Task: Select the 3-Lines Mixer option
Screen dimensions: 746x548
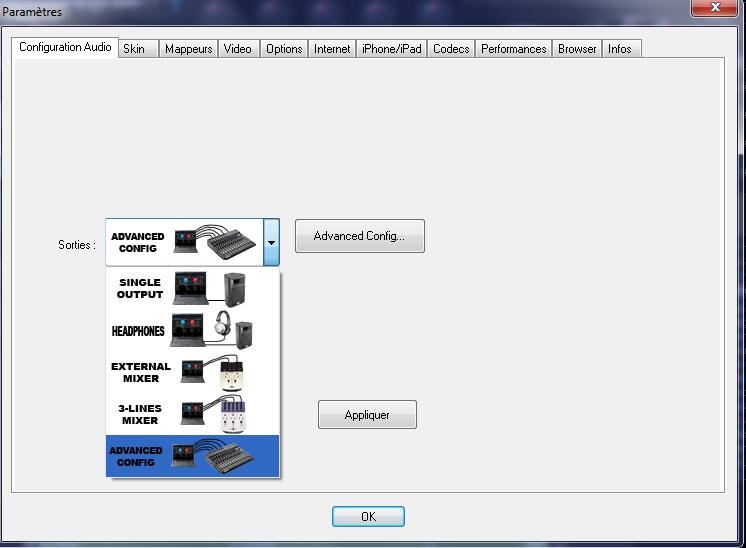Action: tap(192, 414)
